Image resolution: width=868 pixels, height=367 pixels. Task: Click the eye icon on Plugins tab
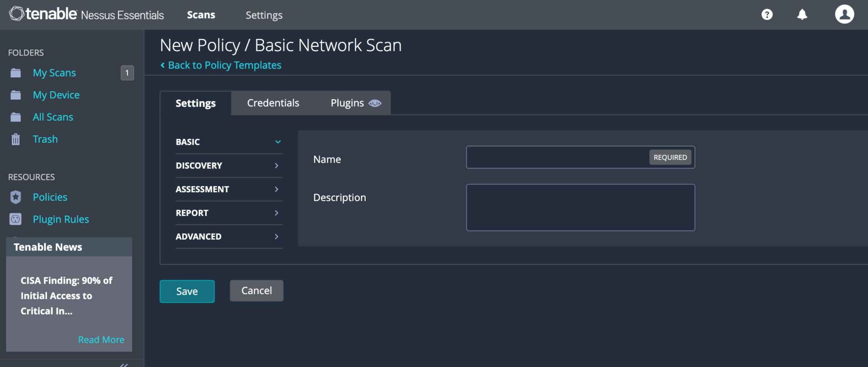click(375, 103)
